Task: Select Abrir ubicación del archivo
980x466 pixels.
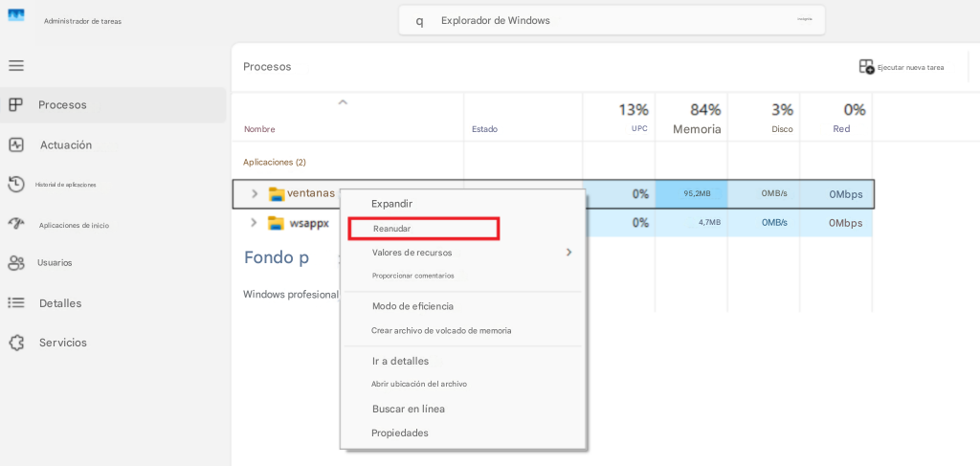Action: click(419, 384)
